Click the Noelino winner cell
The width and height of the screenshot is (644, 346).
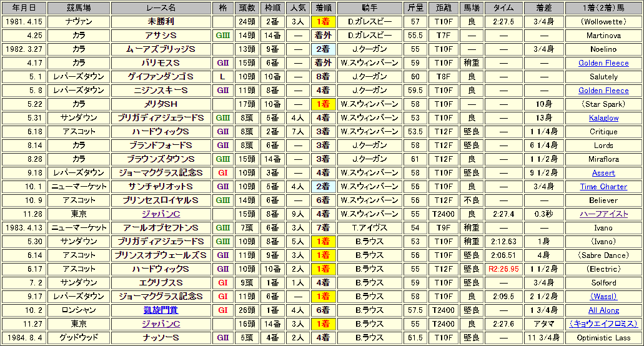[x=603, y=49]
